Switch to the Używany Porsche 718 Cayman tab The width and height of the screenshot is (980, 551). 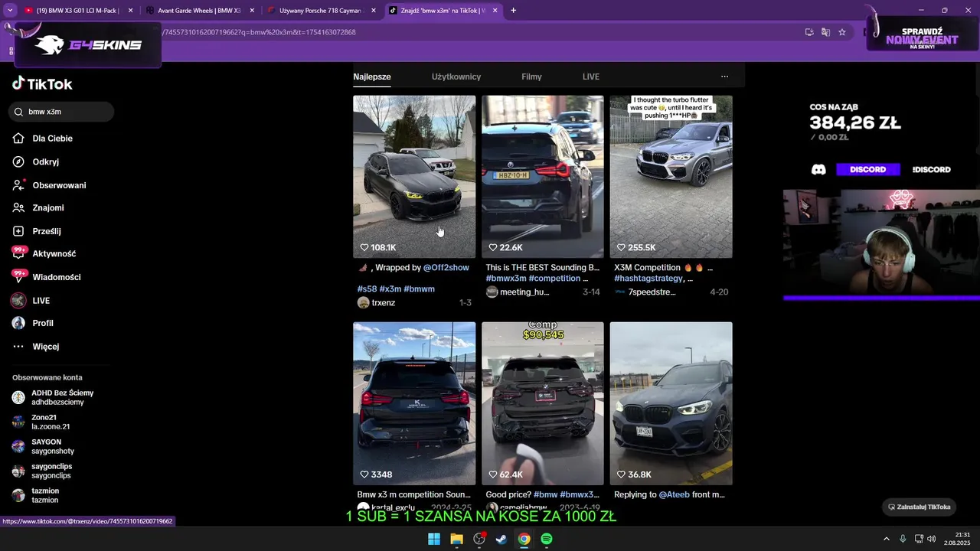click(x=320, y=11)
